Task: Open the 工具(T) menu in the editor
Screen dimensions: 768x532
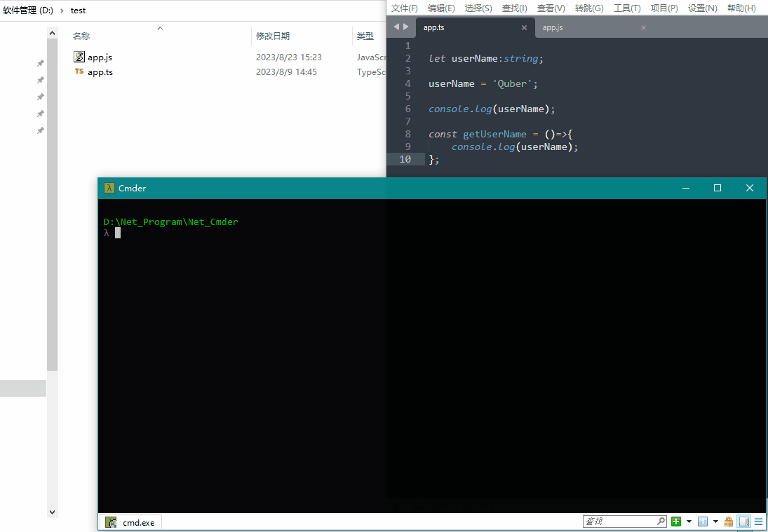Action: 627,8
